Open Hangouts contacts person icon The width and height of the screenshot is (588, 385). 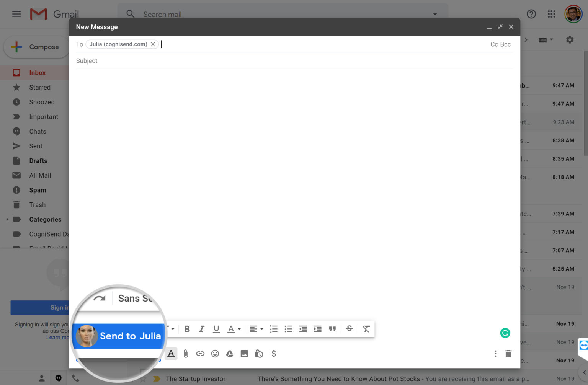[x=42, y=378]
